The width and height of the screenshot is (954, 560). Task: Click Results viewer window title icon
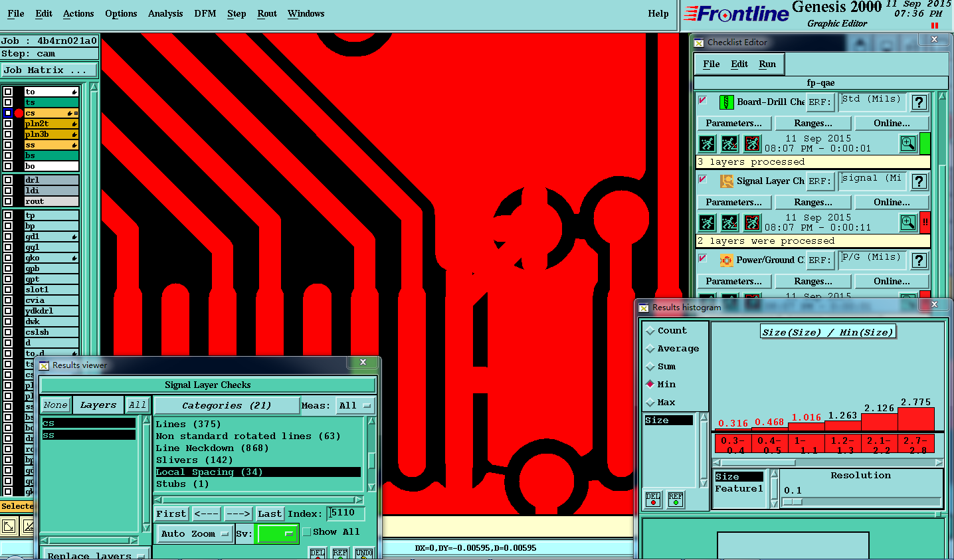[x=44, y=365]
